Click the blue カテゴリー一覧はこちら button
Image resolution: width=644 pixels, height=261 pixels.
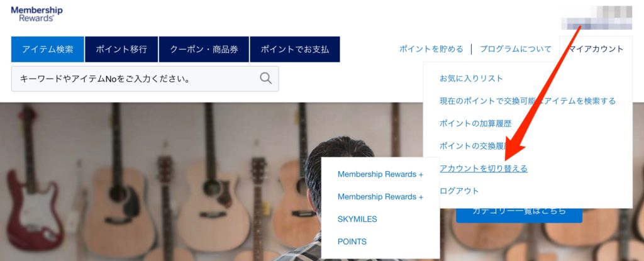click(x=519, y=212)
